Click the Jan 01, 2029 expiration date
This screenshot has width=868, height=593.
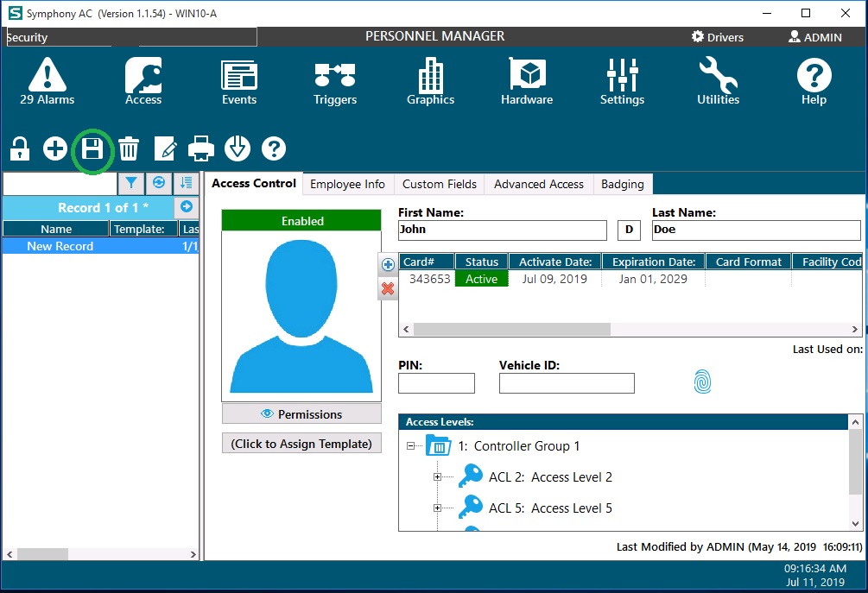[653, 279]
